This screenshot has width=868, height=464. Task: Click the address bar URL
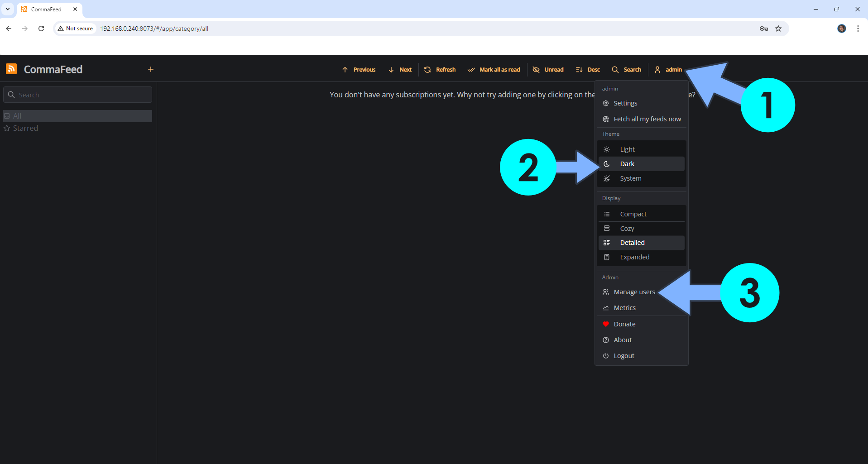pos(154,29)
